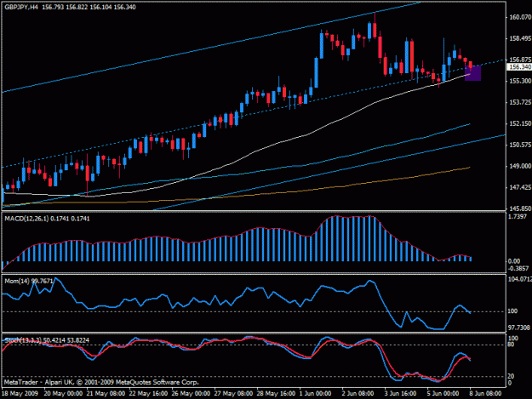Click the current price tag 156.340

pyautogui.click(x=519, y=67)
